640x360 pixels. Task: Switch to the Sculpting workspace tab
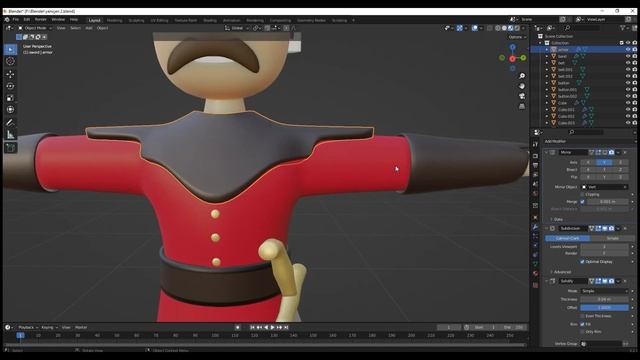point(136,20)
